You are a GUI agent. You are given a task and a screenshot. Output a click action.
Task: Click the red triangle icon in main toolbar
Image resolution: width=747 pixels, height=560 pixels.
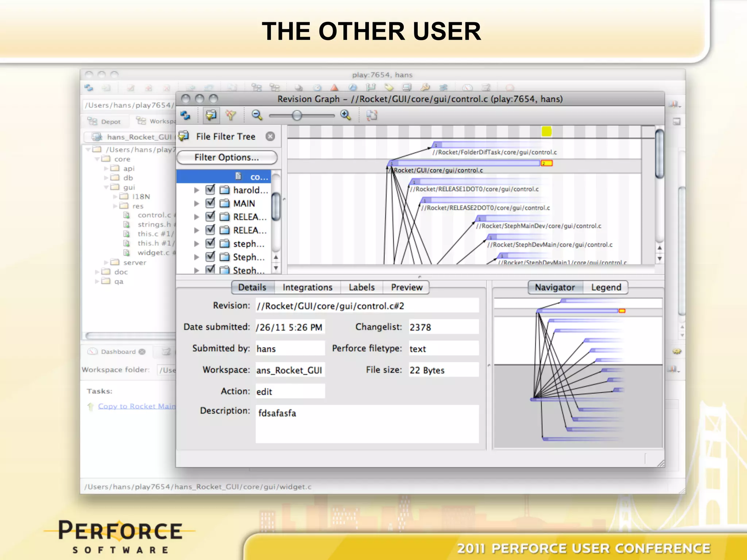pyautogui.click(x=334, y=88)
